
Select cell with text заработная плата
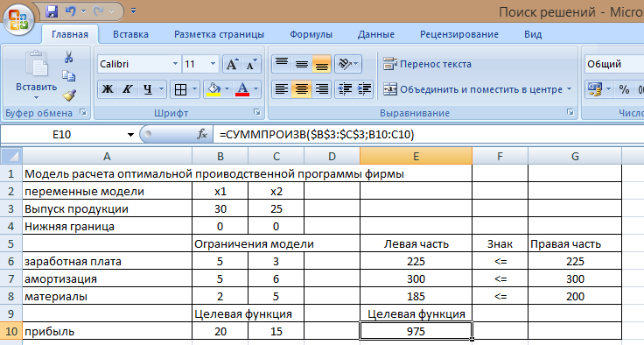pos(107,261)
